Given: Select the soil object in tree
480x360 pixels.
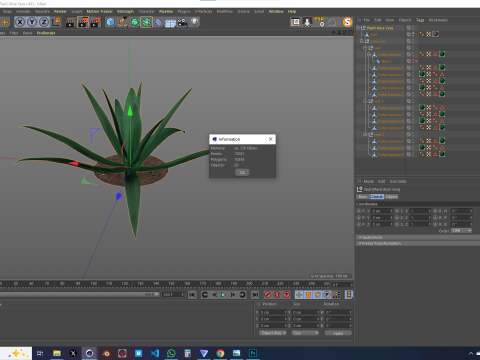Looking at the screenshot, I should pyautogui.click(x=374, y=35).
